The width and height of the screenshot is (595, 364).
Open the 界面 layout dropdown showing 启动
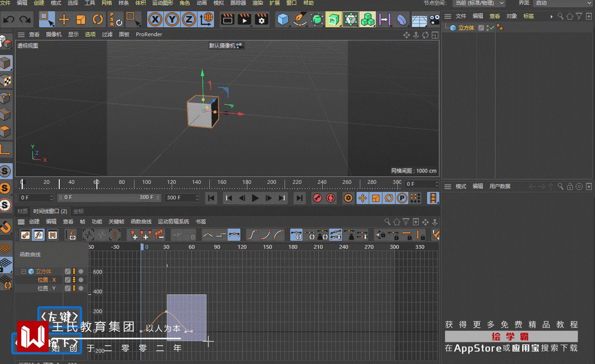click(x=563, y=3)
